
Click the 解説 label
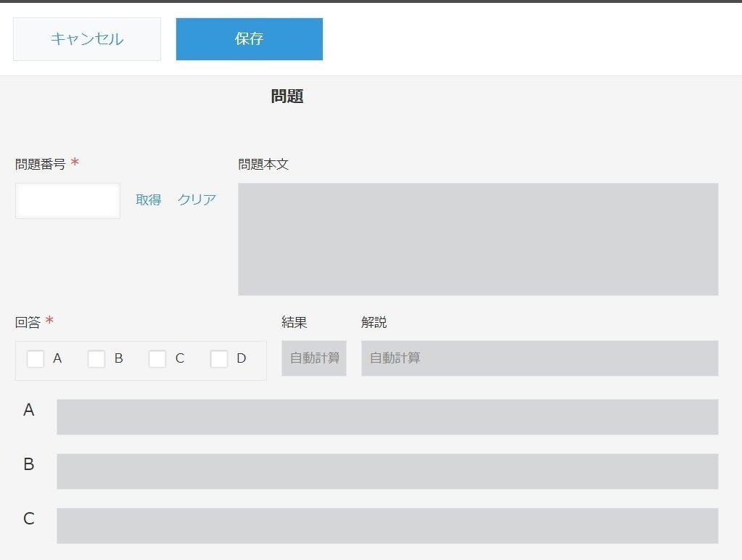click(x=374, y=322)
